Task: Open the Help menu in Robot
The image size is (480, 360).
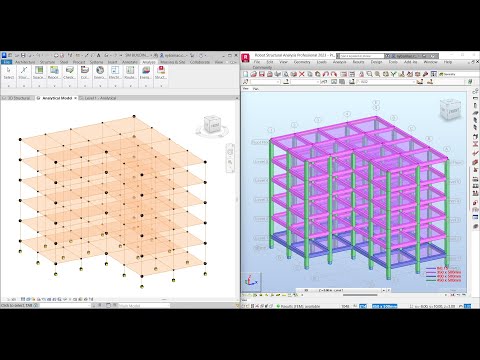Action: pyautogui.click(x=448, y=62)
